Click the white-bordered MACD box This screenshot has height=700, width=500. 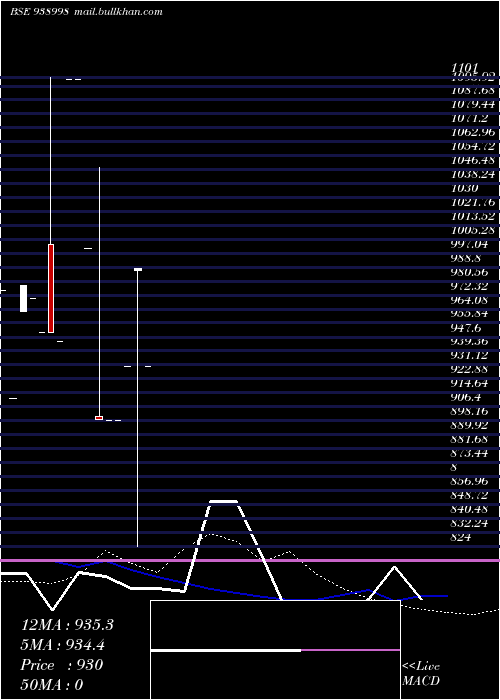tap(275, 650)
